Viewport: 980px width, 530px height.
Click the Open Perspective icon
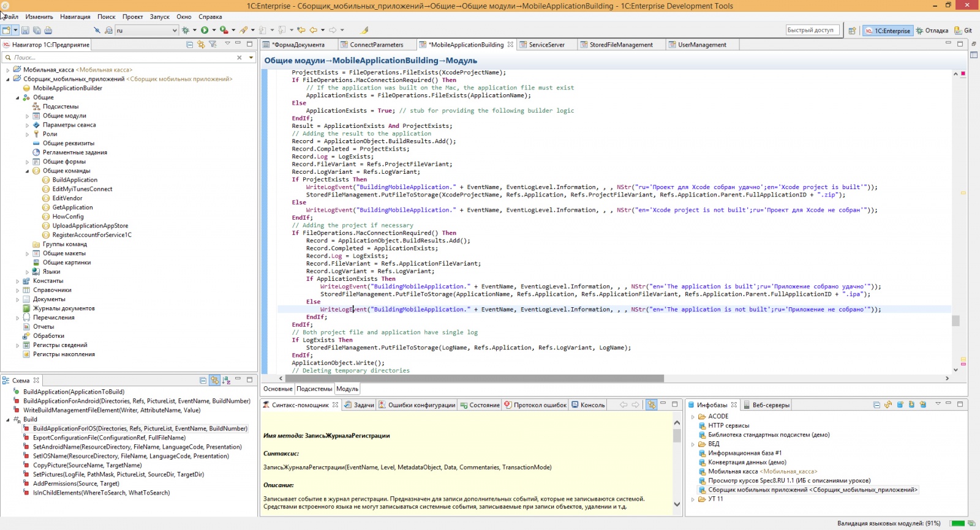(852, 31)
